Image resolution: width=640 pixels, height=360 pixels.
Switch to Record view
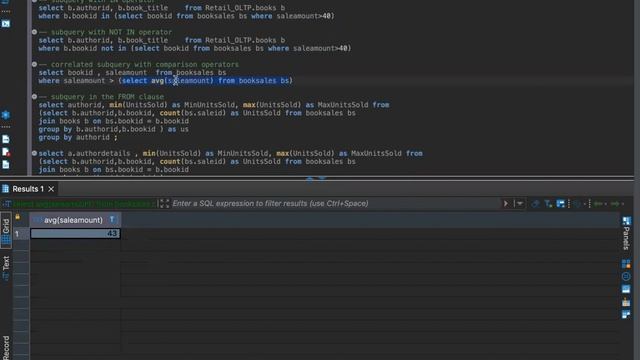(6, 347)
